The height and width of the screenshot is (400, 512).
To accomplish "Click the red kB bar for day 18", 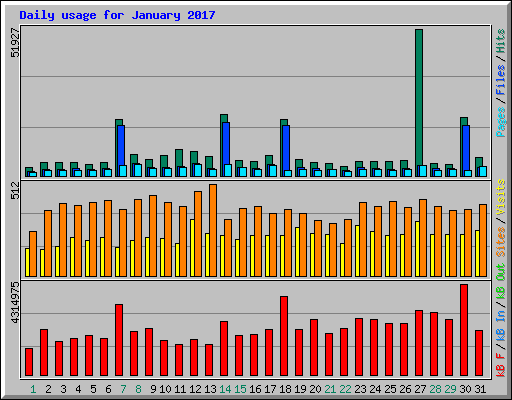I will coord(284,336).
